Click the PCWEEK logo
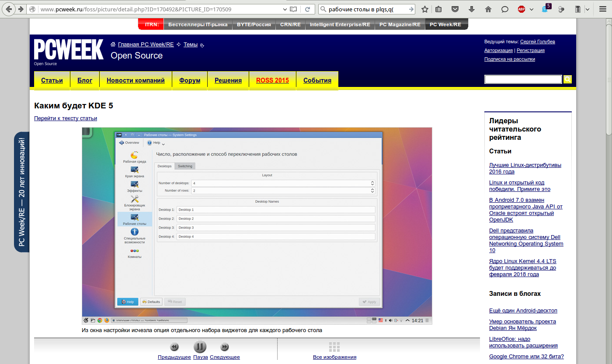This screenshot has width=612, height=364. [x=69, y=49]
